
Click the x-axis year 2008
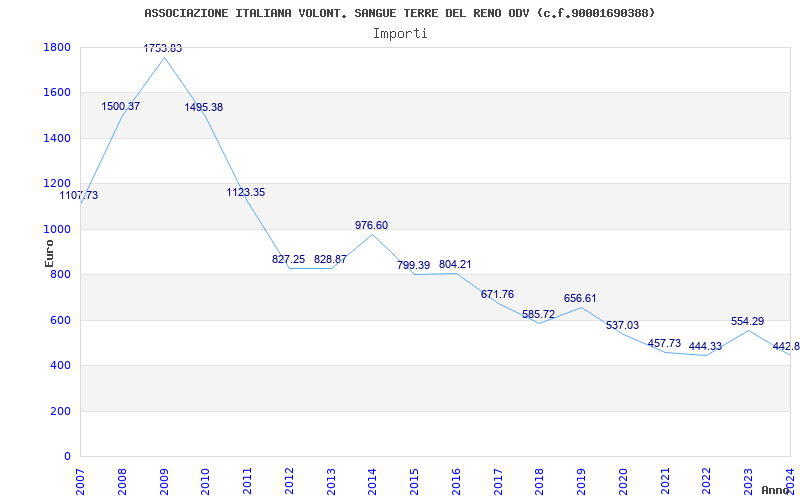[x=122, y=482]
